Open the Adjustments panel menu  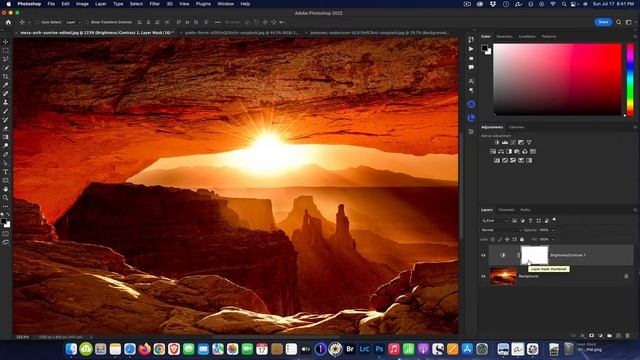pos(635,127)
